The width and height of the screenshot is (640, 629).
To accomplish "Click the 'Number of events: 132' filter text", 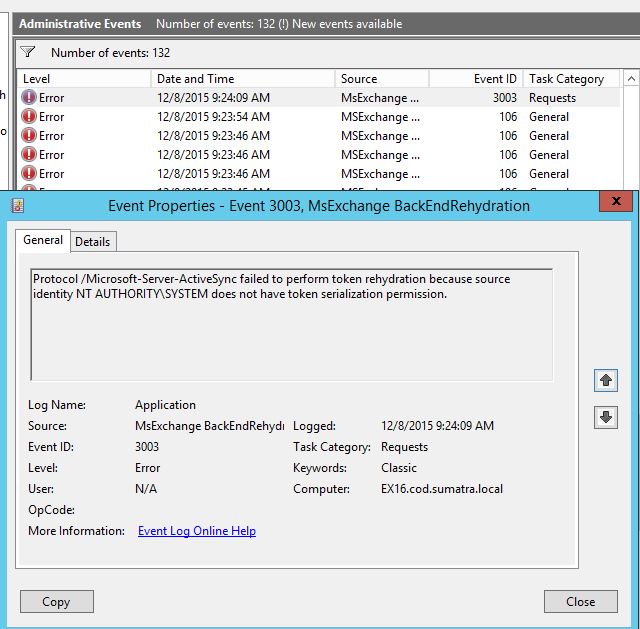I will pos(110,53).
